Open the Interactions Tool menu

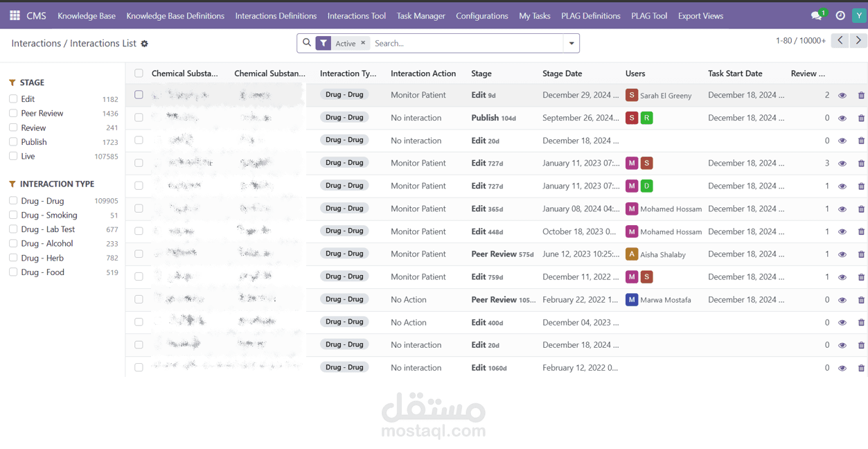click(357, 15)
